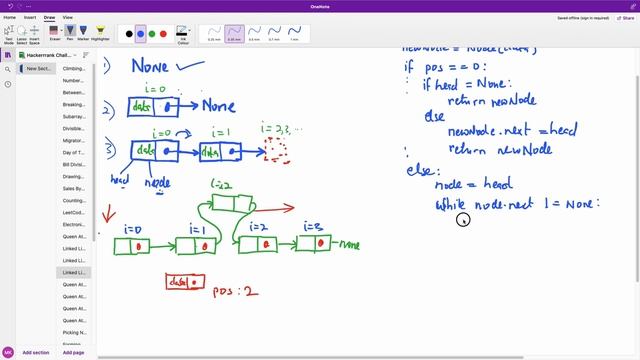Open the Eraser options dropdown arrow
The height and width of the screenshot is (360, 640).
[62, 31]
